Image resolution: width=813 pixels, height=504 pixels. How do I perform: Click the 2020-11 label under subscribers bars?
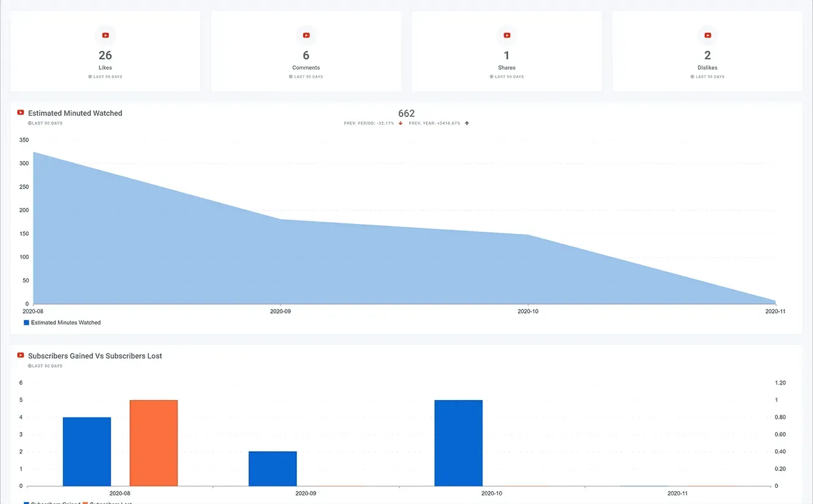pyautogui.click(x=678, y=493)
